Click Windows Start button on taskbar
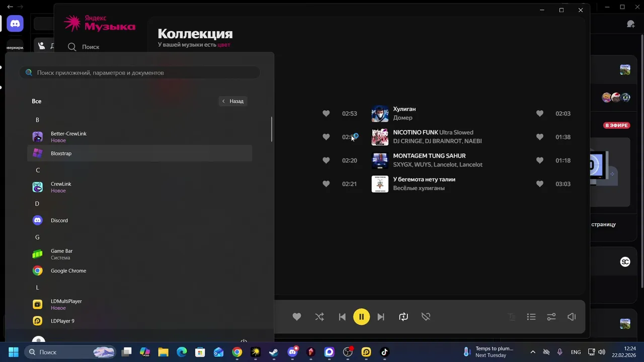 [x=14, y=352]
